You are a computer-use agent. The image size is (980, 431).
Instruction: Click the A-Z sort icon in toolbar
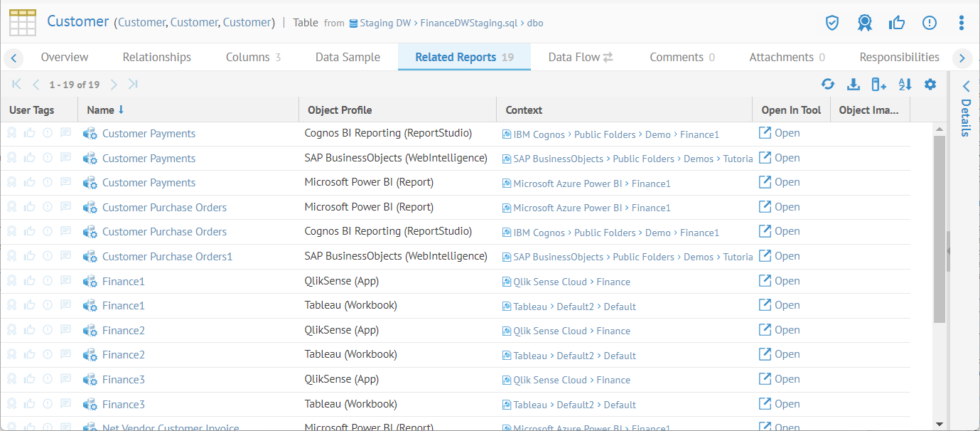click(905, 85)
